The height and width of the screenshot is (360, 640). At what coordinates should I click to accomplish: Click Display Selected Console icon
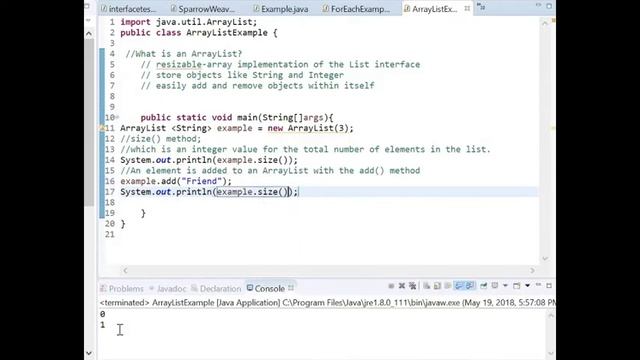(495, 286)
